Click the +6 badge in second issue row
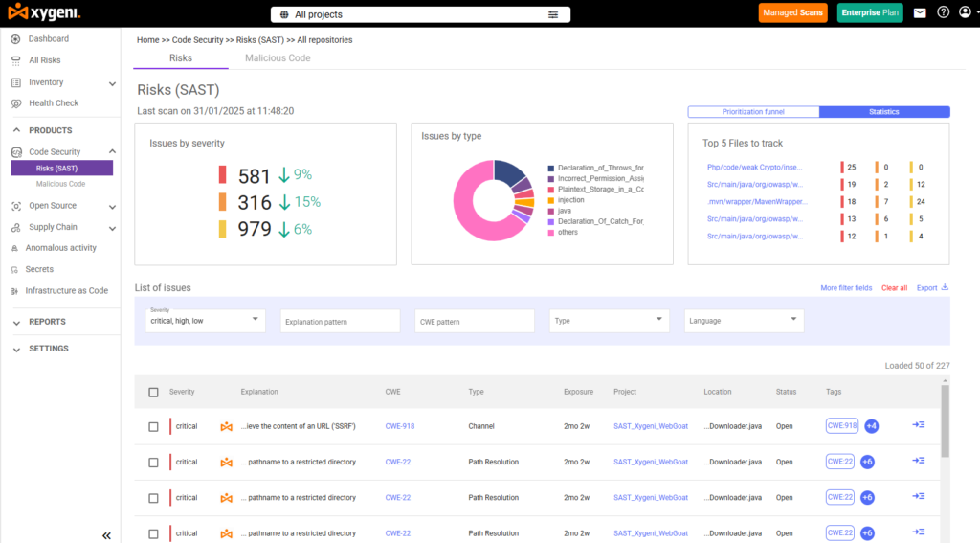 coord(867,462)
